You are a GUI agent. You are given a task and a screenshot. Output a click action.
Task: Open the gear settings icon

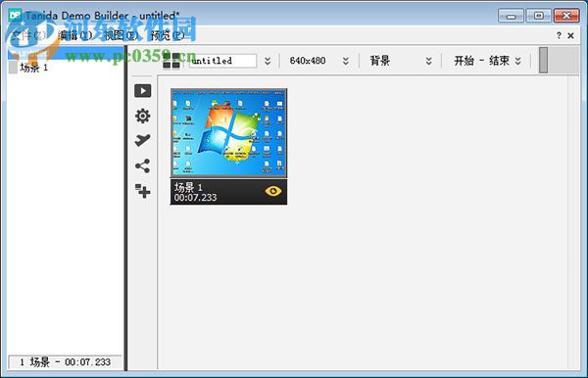[142, 116]
